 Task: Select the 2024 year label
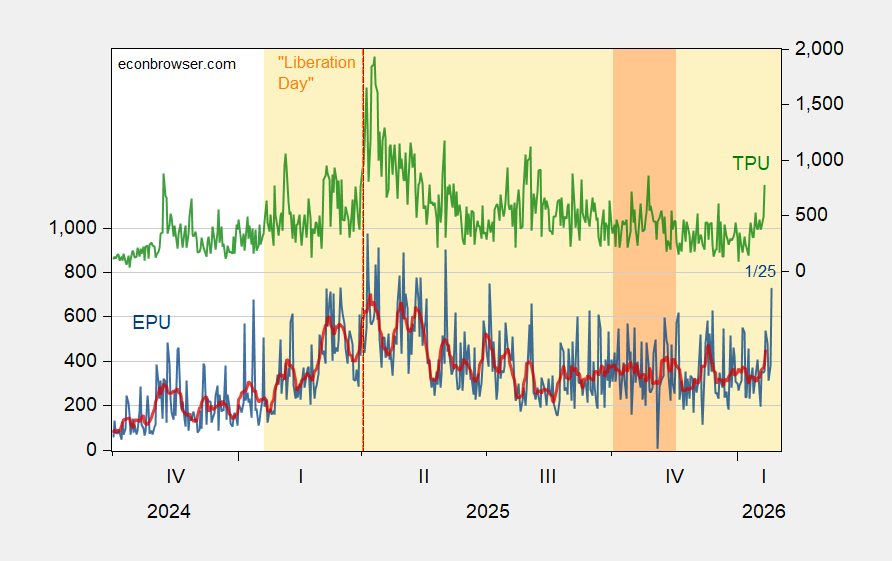point(169,511)
